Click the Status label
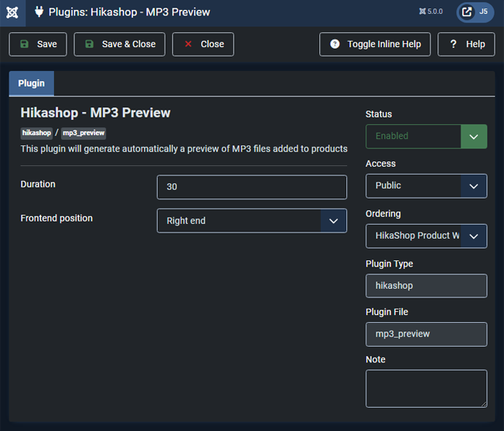Screen dimensions: 504x431 [x=379, y=114]
